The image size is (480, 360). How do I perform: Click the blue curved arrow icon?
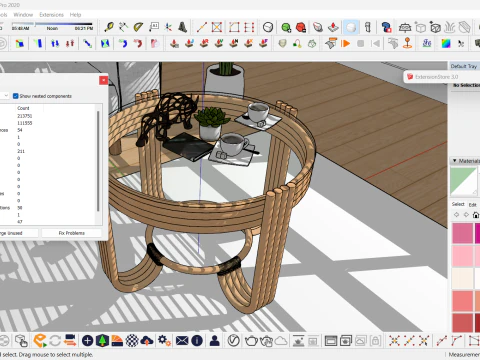[123, 43]
